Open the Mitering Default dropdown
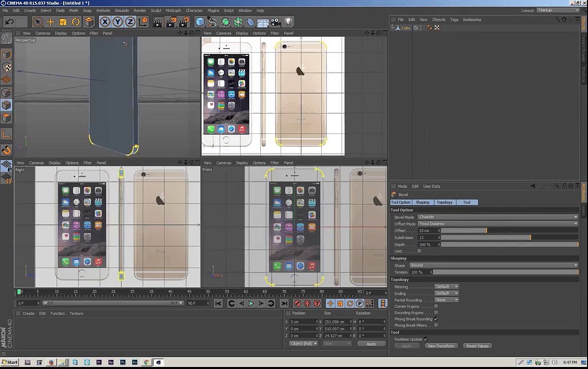Screen dimensions: 588x369 (446, 286)
